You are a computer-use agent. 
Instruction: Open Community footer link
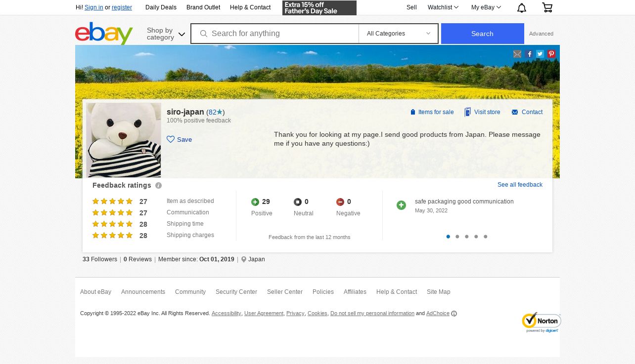(190, 292)
